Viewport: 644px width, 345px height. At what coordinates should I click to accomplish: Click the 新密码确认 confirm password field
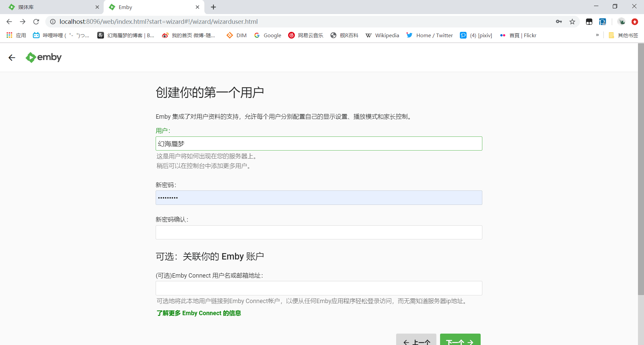(x=319, y=232)
